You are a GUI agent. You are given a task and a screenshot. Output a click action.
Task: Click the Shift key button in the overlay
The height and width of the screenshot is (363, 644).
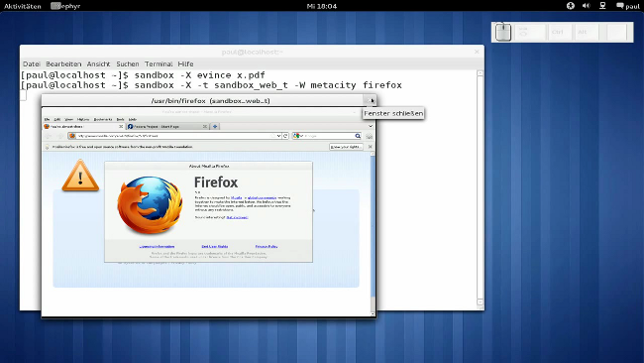[530, 32]
